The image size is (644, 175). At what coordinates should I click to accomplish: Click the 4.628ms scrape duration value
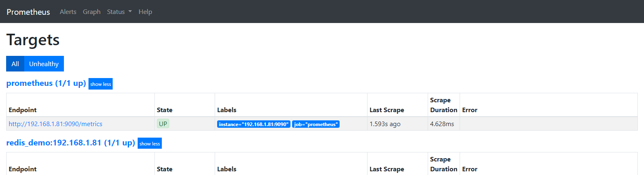442,124
